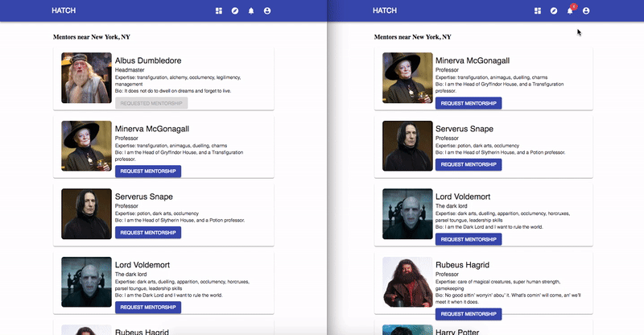This screenshot has height=335, width=644.
Task: Click Albus Dumbledore's photo
Action: pyautogui.click(x=86, y=77)
